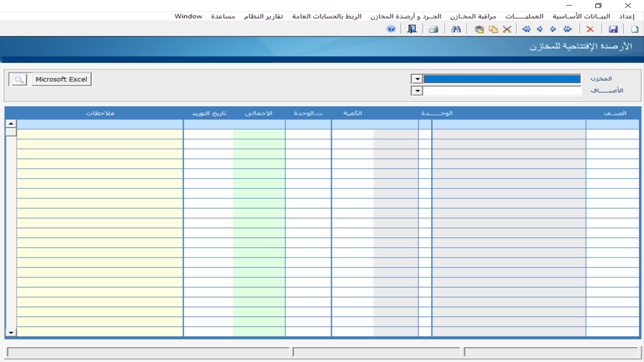644x362 pixels.
Task: Click the Save floppy disk icon
Action: [613, 29]
